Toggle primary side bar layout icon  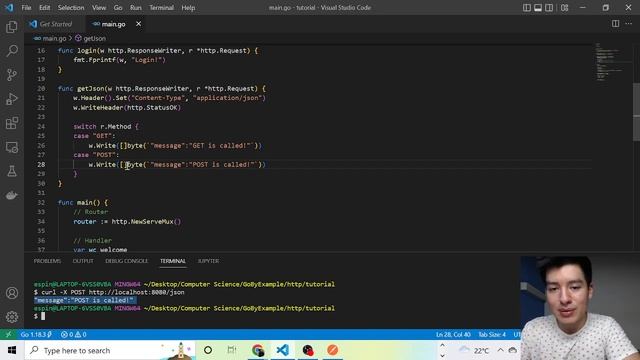click(527, 8)
